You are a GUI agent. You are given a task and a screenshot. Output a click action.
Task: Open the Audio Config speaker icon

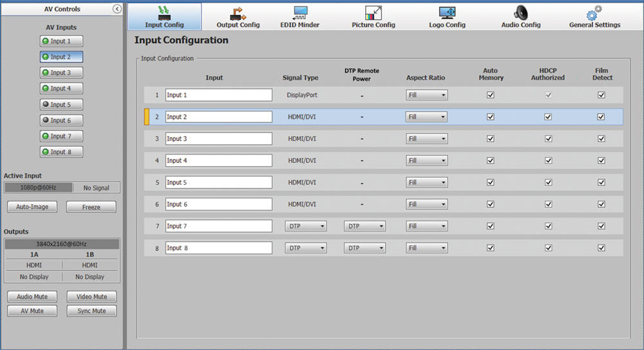(520, 13)
